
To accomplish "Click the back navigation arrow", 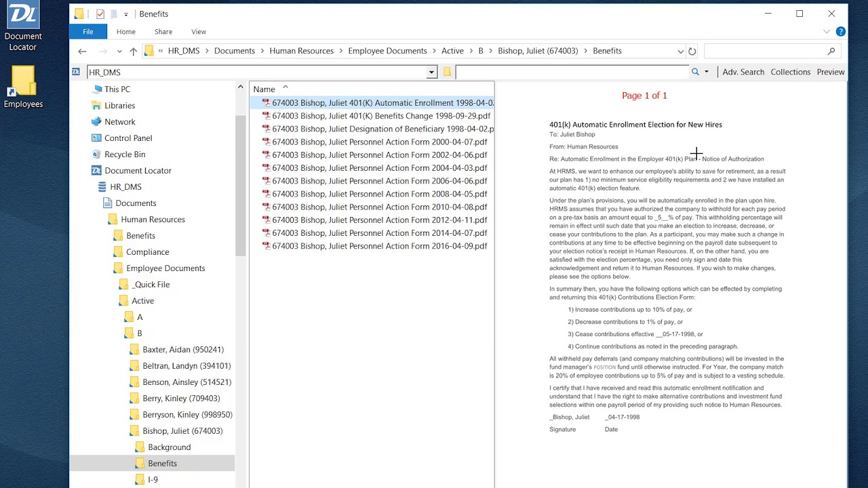I will (x=82, y=51).
